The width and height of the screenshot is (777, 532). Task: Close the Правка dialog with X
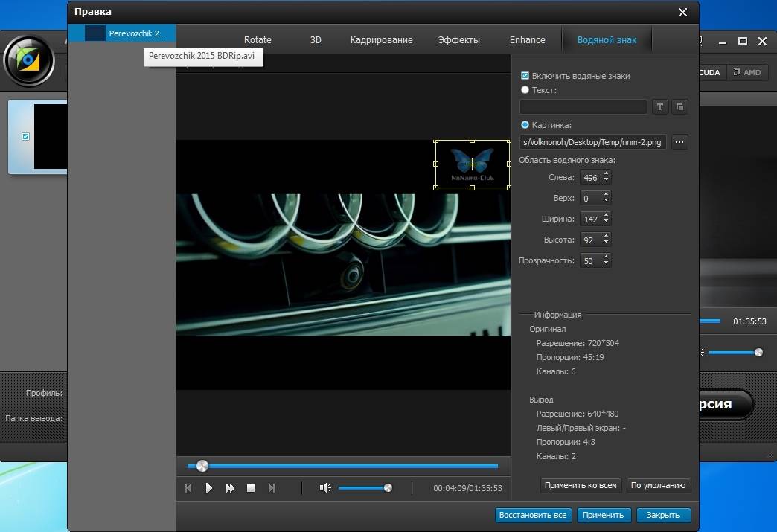click(x=682, y=13)
